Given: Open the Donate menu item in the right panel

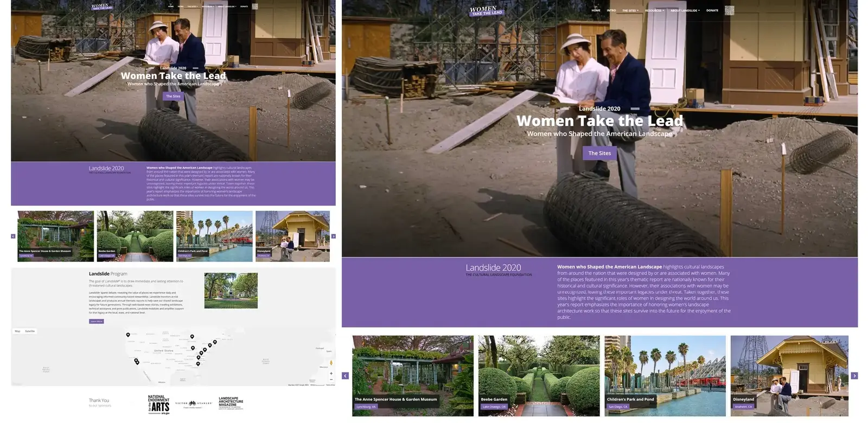Looking at the screenshot, I should point(712,10).
